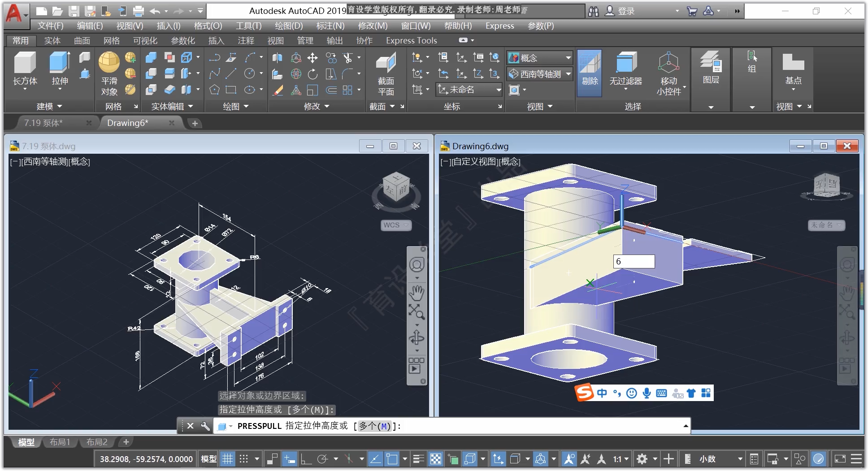The width and height of the screenshot is (868, 471).
Task: Select the Line draw tool
Action: pyautogui.click(x=231, y=74)
